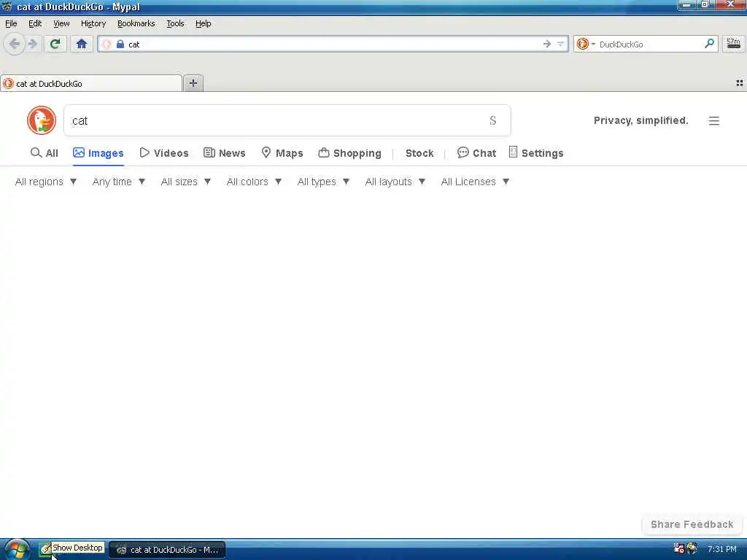The height and width of the screenshot is (560, 747).
Task: Click the magnifier search icon in toolbar
Action: (x=709, y=44)
